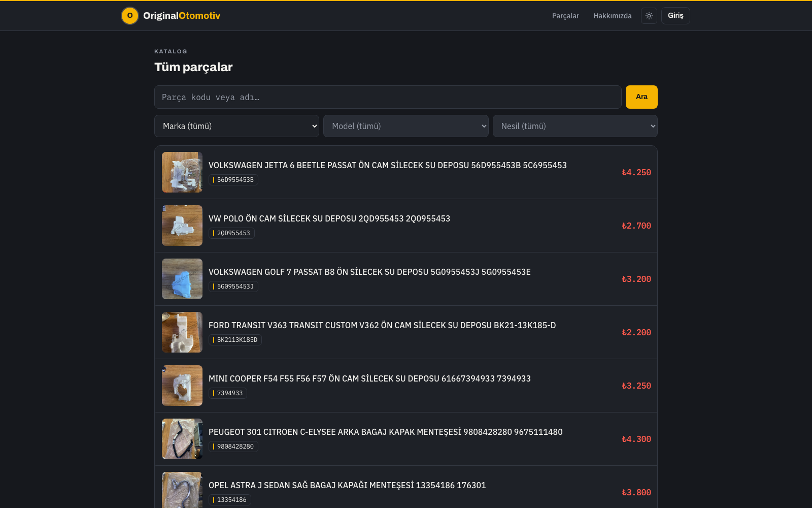Click part code tag 7394933
Screen dimensions: 812x508
coord(228,393)
